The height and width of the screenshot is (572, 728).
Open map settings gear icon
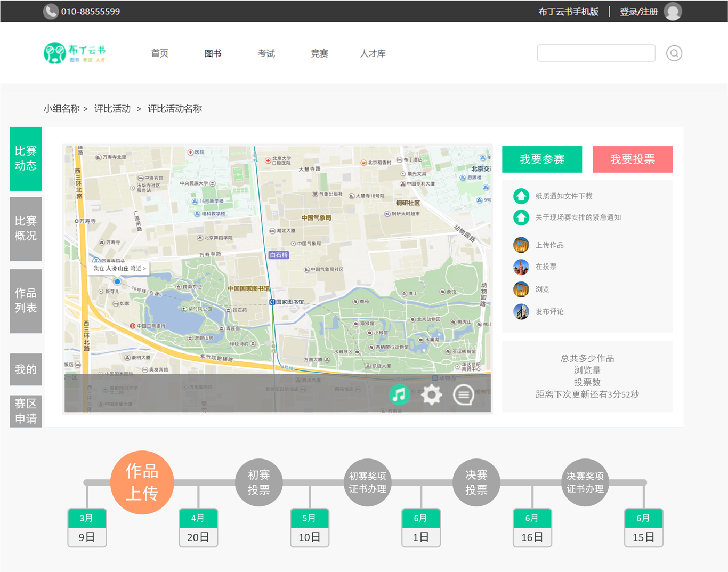point(431,395)
